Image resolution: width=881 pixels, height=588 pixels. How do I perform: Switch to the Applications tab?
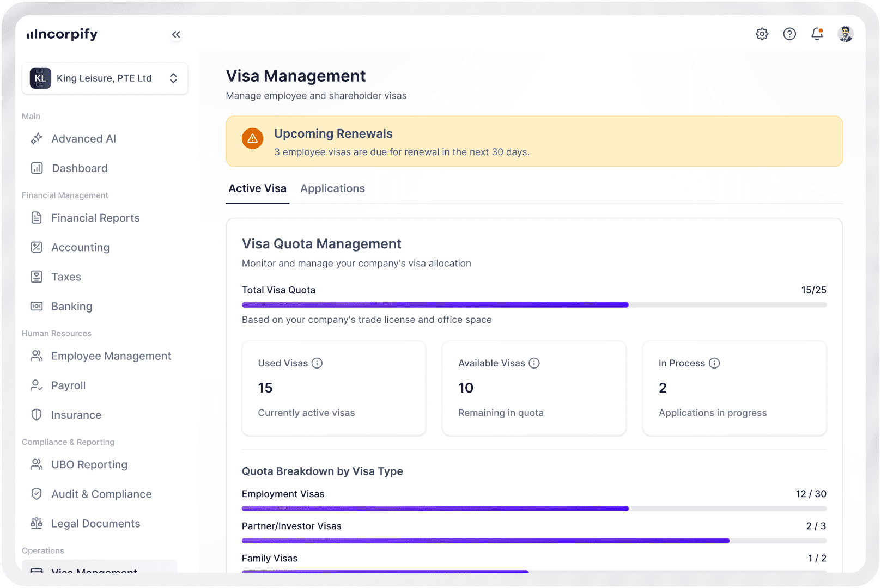(332, 188)
